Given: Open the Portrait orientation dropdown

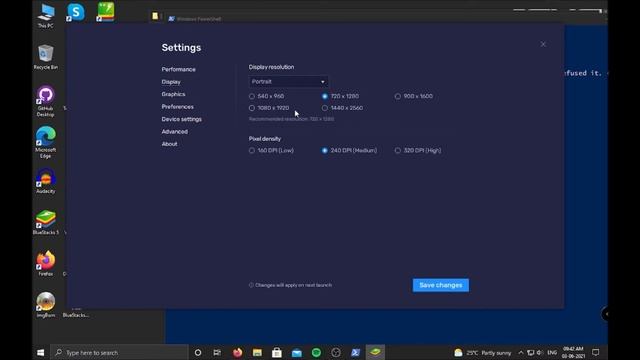Looking at the screenshot, I should tap(288, 82).
